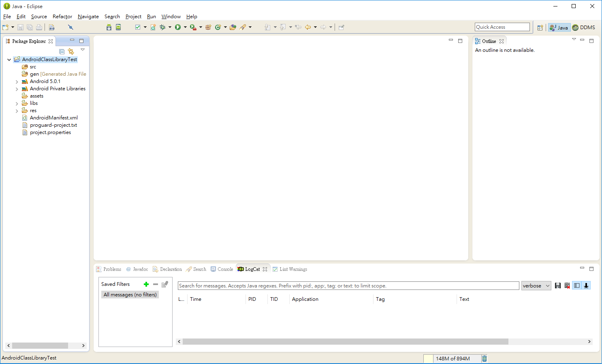Select AndroidManifest.xml in Package Explorer
Screen dimensions: 602x364
[x=50, y=118]
